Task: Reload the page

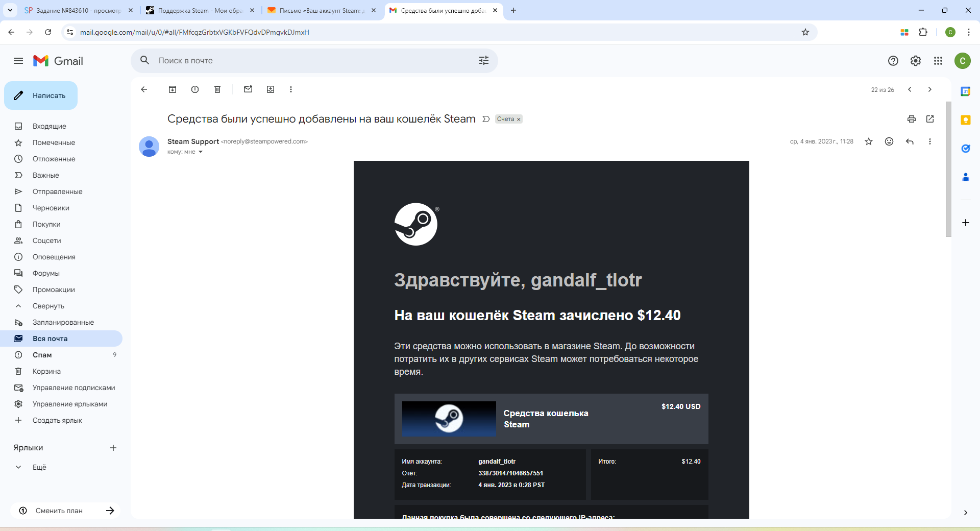Action: pyautogui.click(x=48, y=32)
